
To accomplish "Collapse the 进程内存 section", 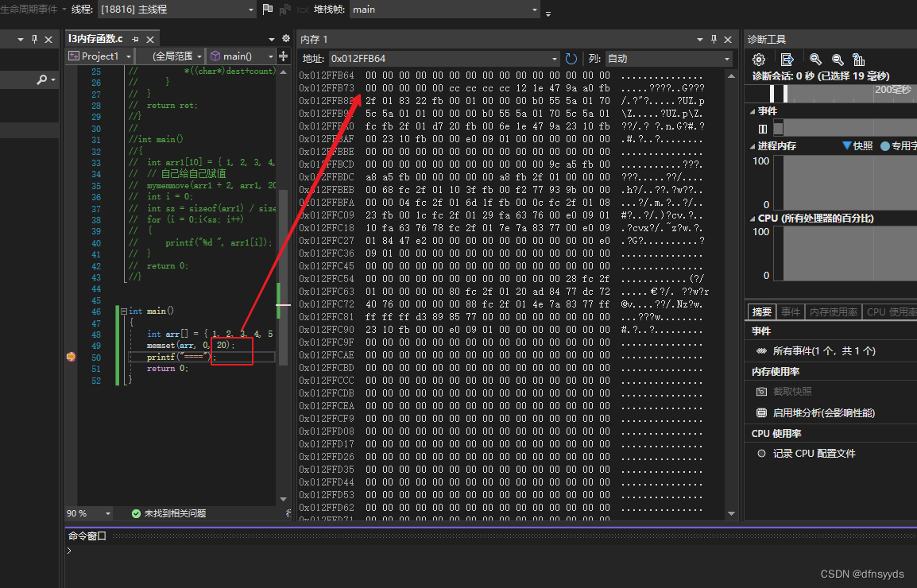I will pos(752,146).
